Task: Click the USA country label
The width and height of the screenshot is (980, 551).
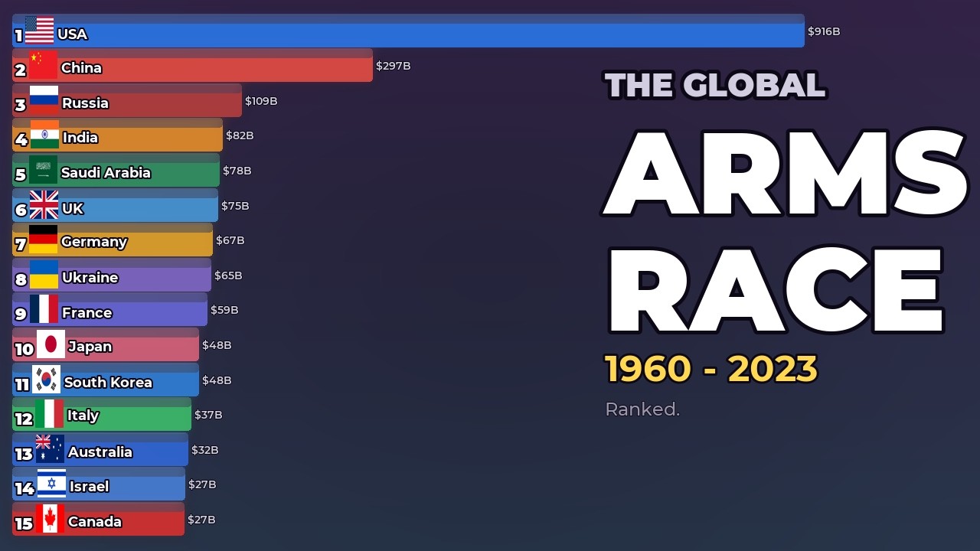Action: click(72, 34)
